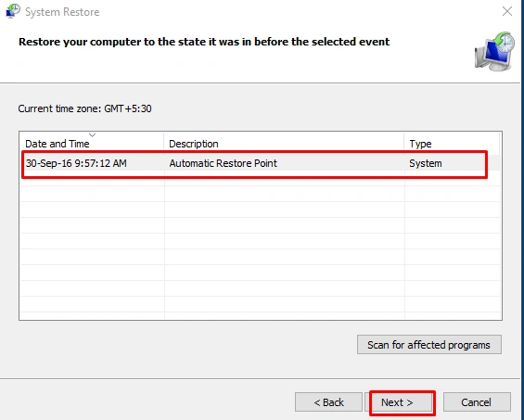The height and width of the screenshot is (420, 524).
Task: Click the System Restore title bar icon
Action: click(x=13, y=11)
